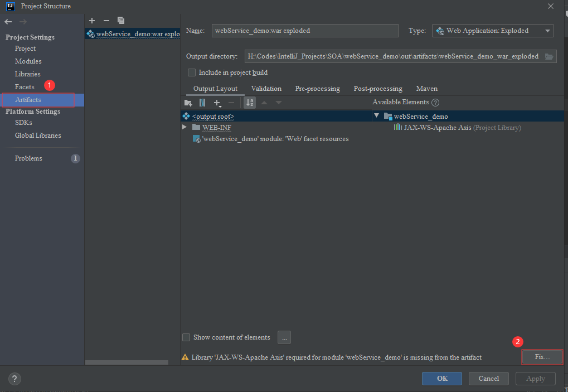This screenshot has height=392, width=568.
Task: Click the warning triangle icon
Action: tap(185, 357)
